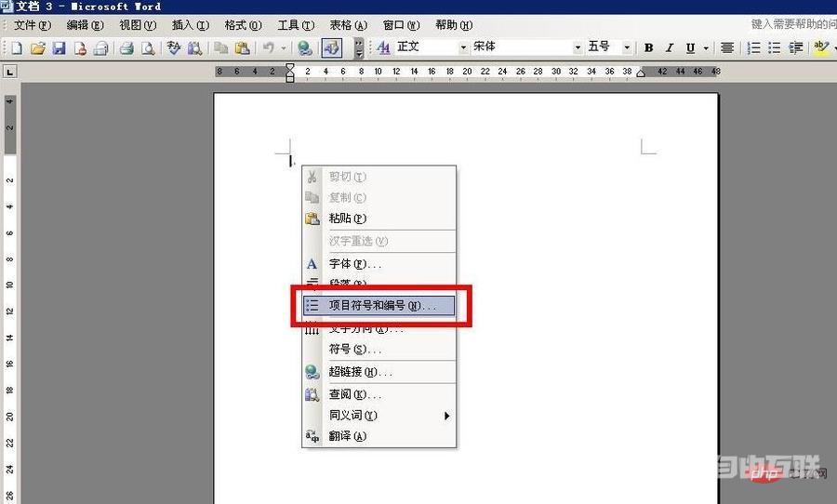Click the help search box at top right
Screen dimensions: 837x504
[x=792, y=25]
